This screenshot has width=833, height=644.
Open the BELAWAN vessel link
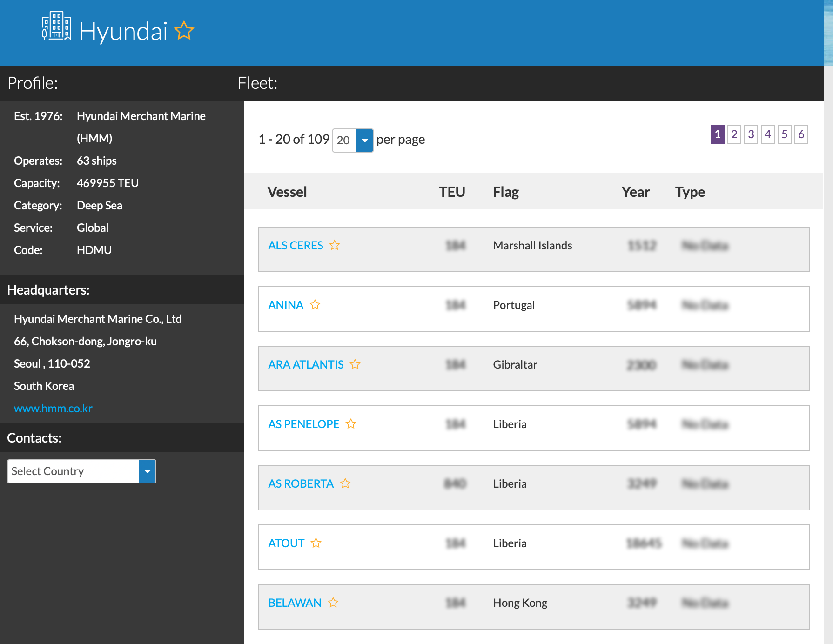295,603
